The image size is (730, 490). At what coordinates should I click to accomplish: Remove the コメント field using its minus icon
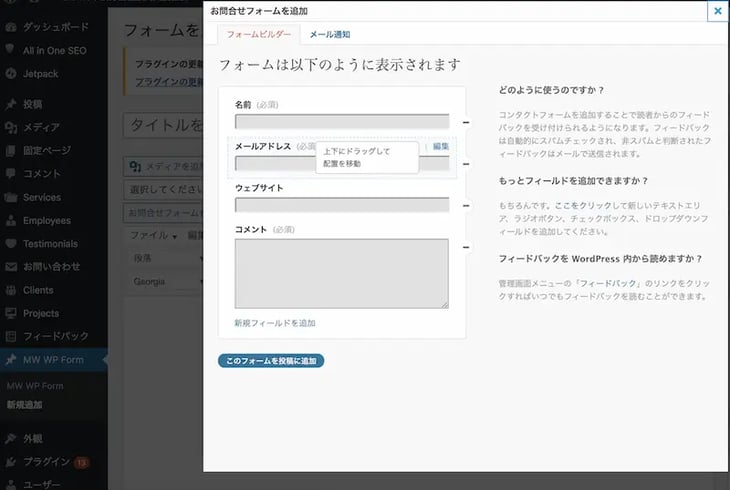[x=465, y=248]
